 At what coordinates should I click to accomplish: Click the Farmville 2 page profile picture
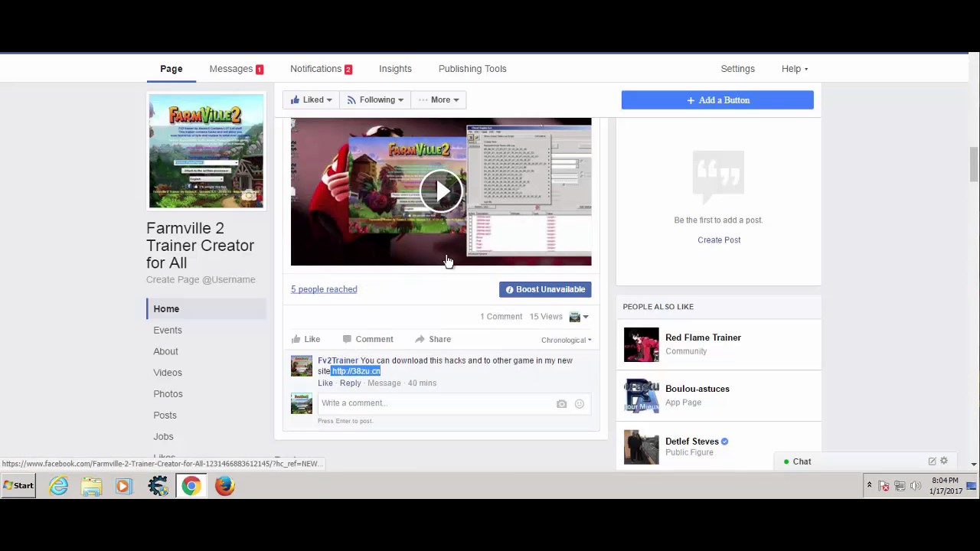click(x=206, y=151)
